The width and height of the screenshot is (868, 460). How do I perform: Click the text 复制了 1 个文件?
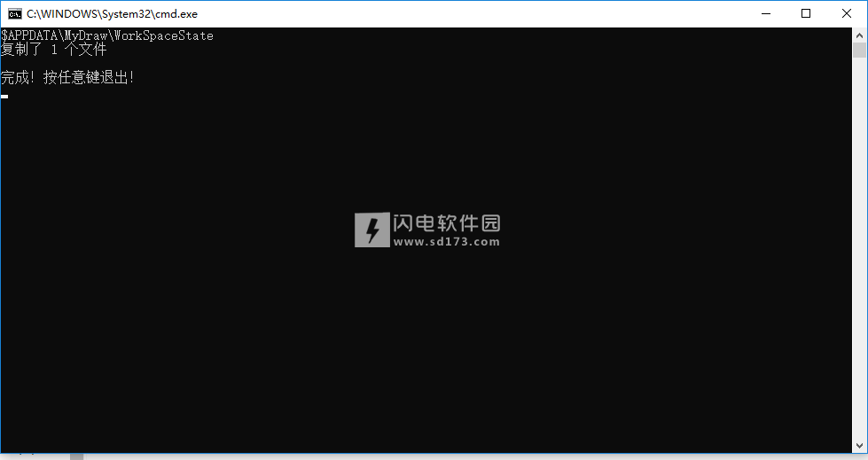point(54,50)
